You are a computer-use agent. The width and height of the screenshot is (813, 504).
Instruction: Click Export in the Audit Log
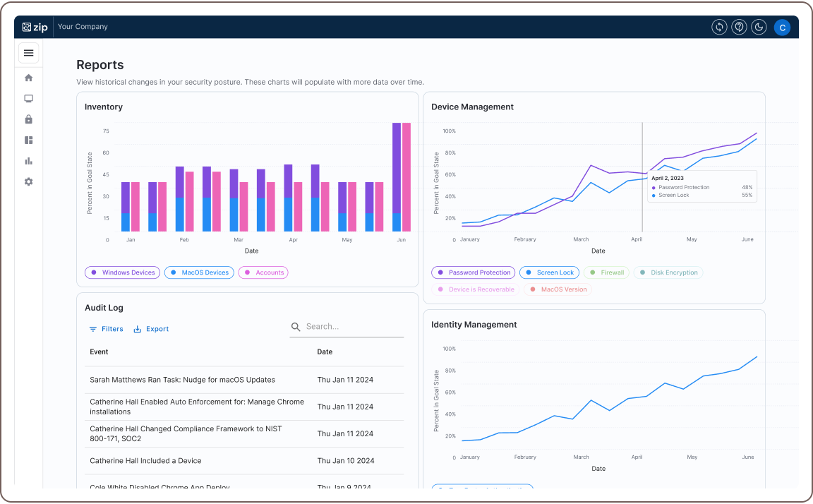[151, 328]
